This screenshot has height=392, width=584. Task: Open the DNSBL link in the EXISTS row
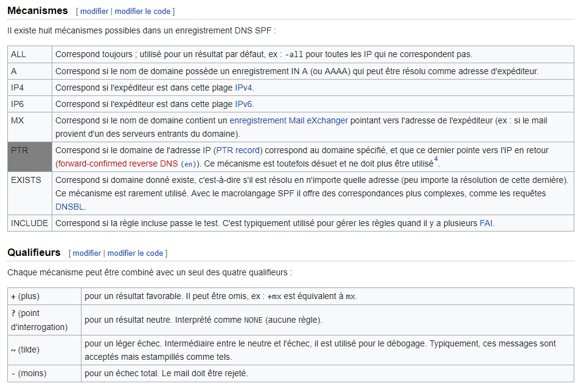tap(70, 207)
